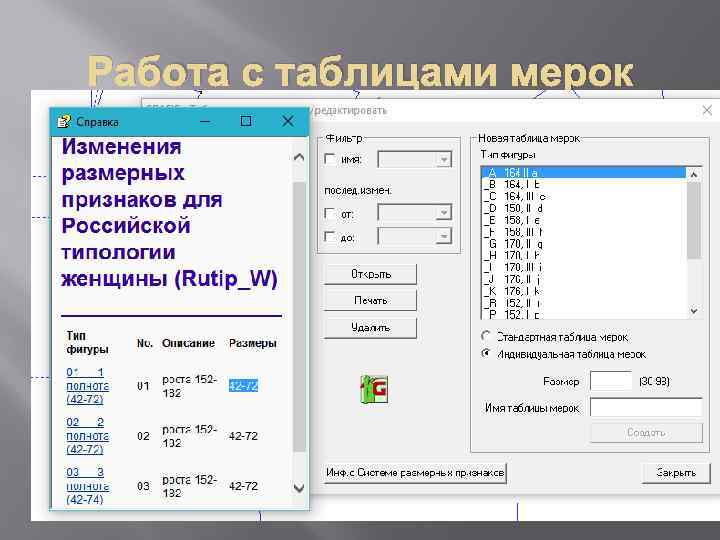Select 'Индивидуальная таблица мерок' radio button
The image size is (720, 540).
click(x=486, y=354)
